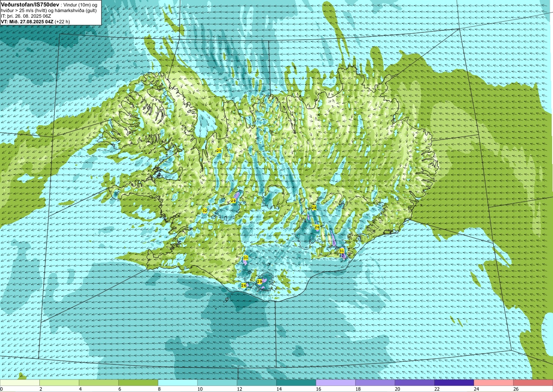This screenshot has height=392, width=553.
Task: Click the 6–8 m/s olive green legend swatch
Action: (138, 383)
